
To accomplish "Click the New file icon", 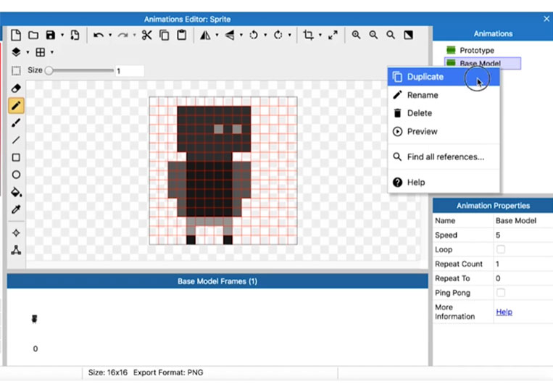I will (16, 35).
